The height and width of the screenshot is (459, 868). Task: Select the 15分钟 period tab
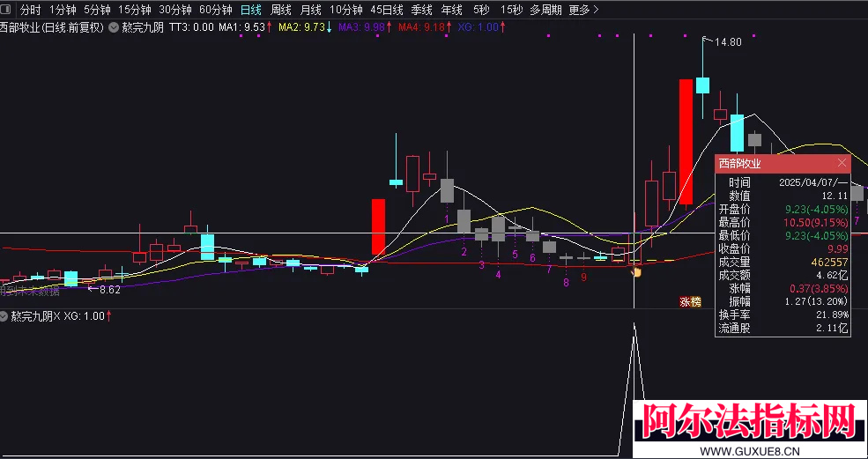point(135,10)
